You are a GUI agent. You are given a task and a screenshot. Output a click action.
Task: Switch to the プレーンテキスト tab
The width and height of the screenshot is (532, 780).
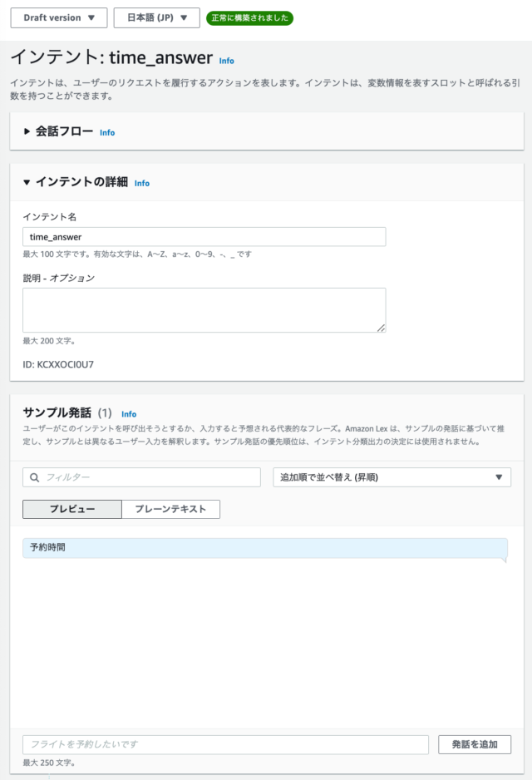(170, 510)
